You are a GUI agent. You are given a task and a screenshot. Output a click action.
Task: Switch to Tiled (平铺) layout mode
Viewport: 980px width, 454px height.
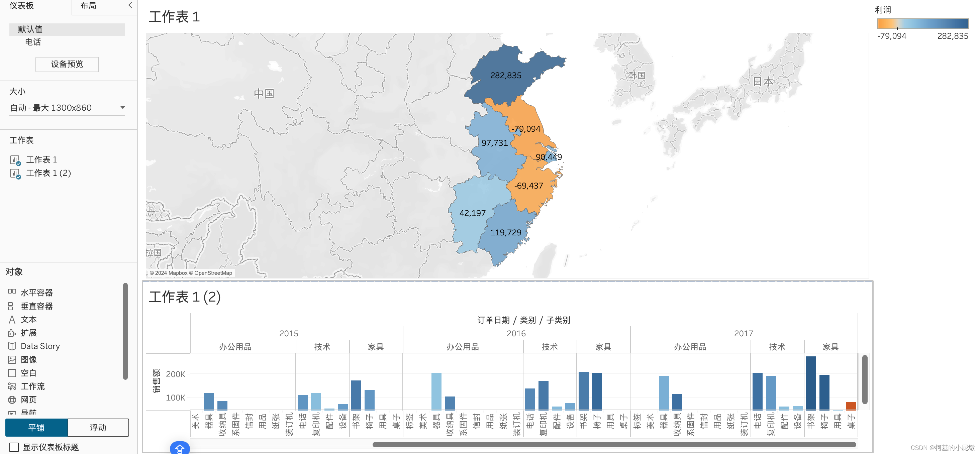(36, 427)
